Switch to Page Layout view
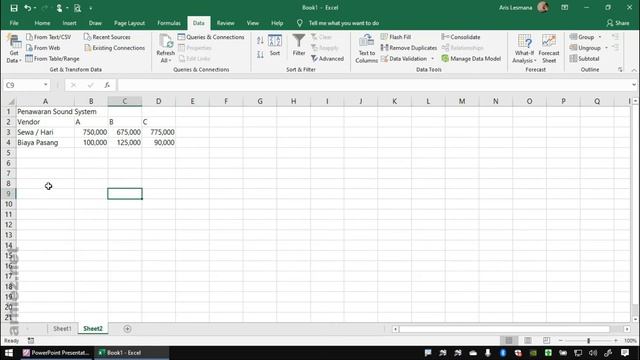Viewport: 640px width, 360px height. point(528,340)
